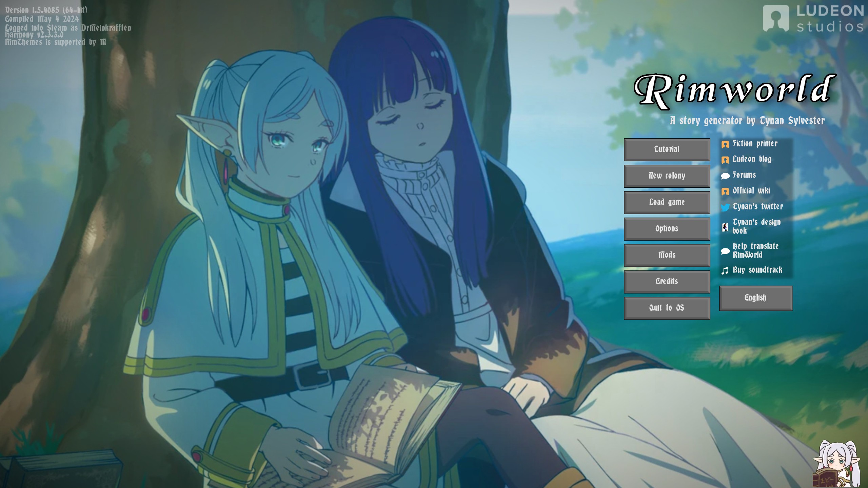Click the 'Logged into Steam as' text line
This screenshot has height=488, width=868.
(x=68, y=27)
